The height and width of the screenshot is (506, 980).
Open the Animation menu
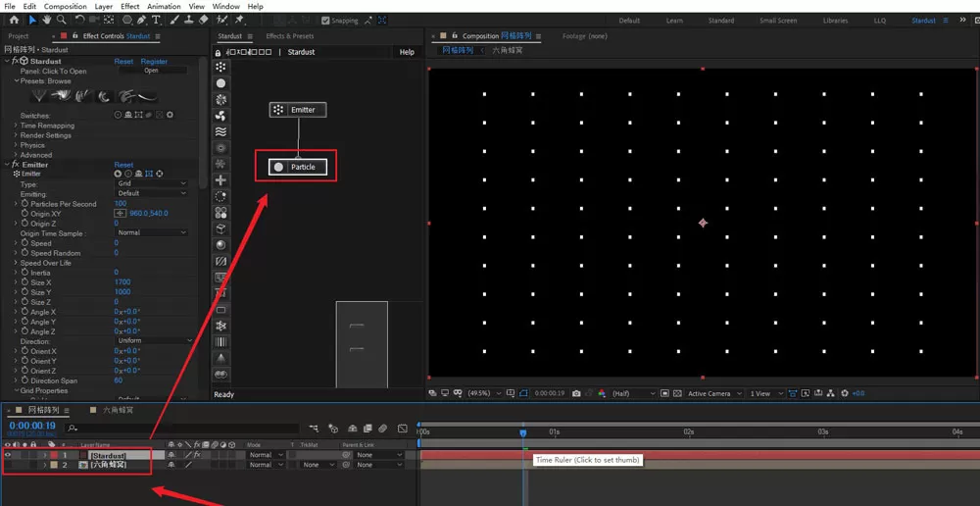[x=164, y=6]
